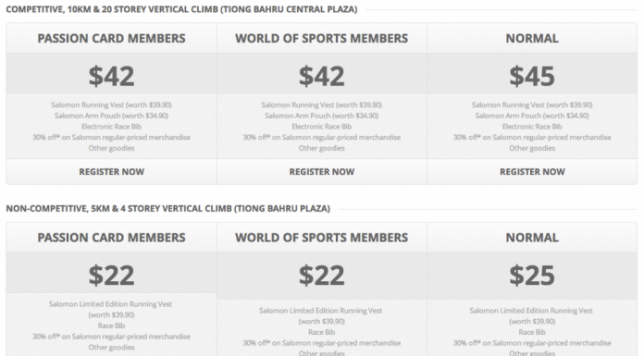This screenshot has height=356, width=644.
Task: Click the $45 Normal competitive price
Action: point(532,76)
